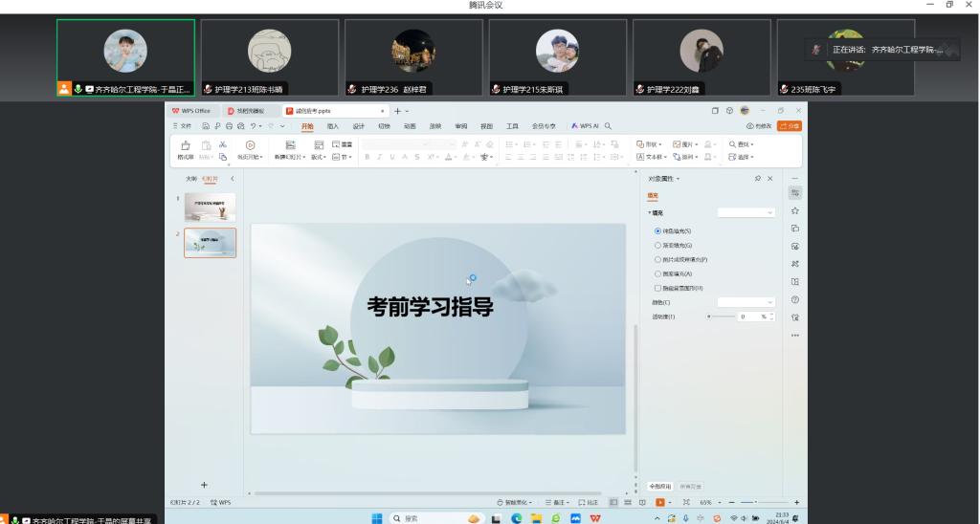Click the Format Painter icon in the ribbon
The width and height of the screenshot is (980, 524).
186,145
